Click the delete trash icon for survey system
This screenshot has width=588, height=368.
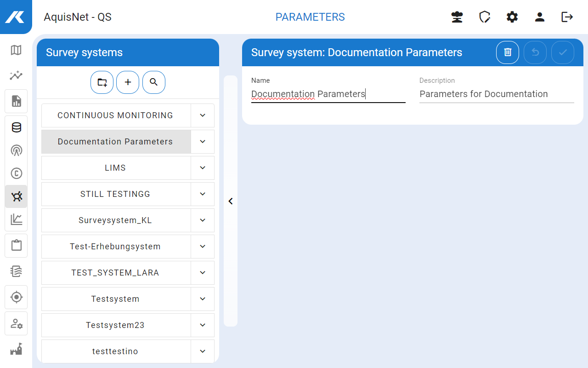[508, 52]
